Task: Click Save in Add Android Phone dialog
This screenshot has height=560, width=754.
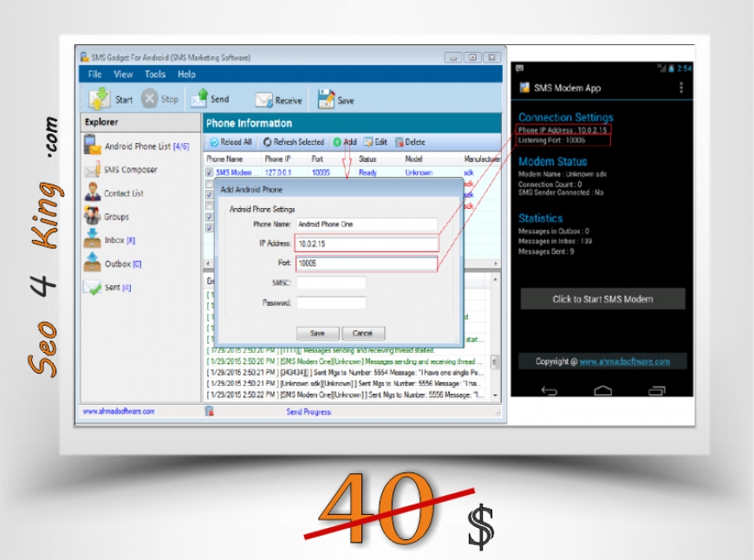Action: click(317, 333)
